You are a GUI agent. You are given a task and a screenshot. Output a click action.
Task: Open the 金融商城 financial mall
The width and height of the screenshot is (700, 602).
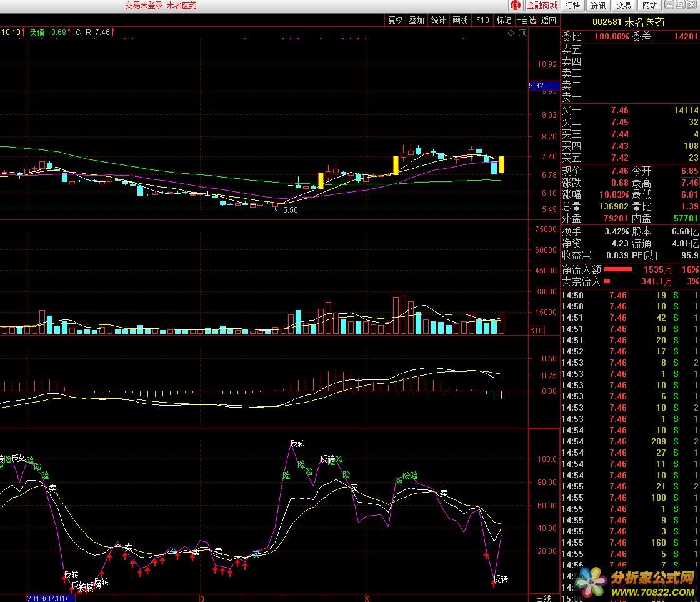(x=542, y=6)
